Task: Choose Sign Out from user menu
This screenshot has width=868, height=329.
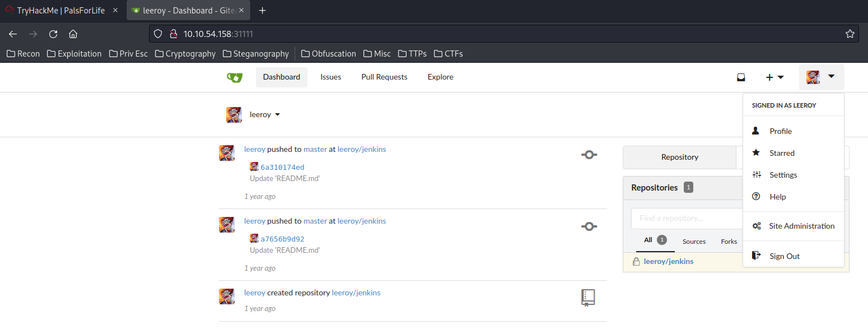Action: [x=793, y=256]
